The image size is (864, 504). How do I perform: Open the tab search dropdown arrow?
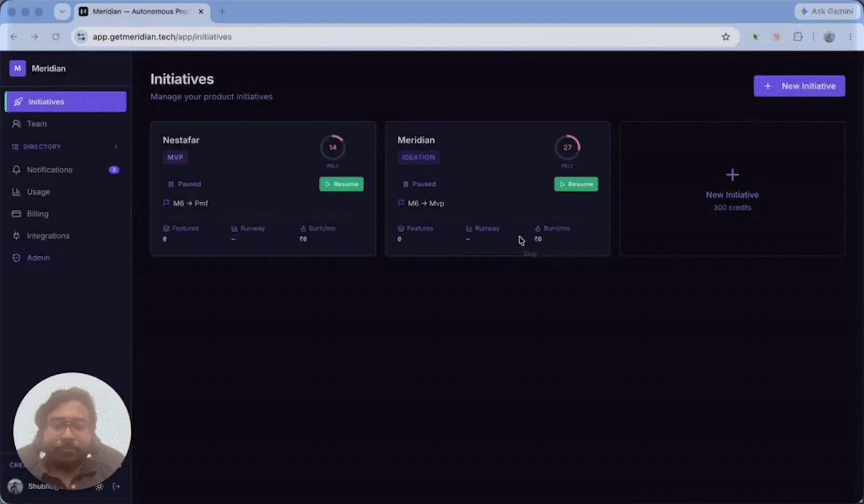pos(62,11)
